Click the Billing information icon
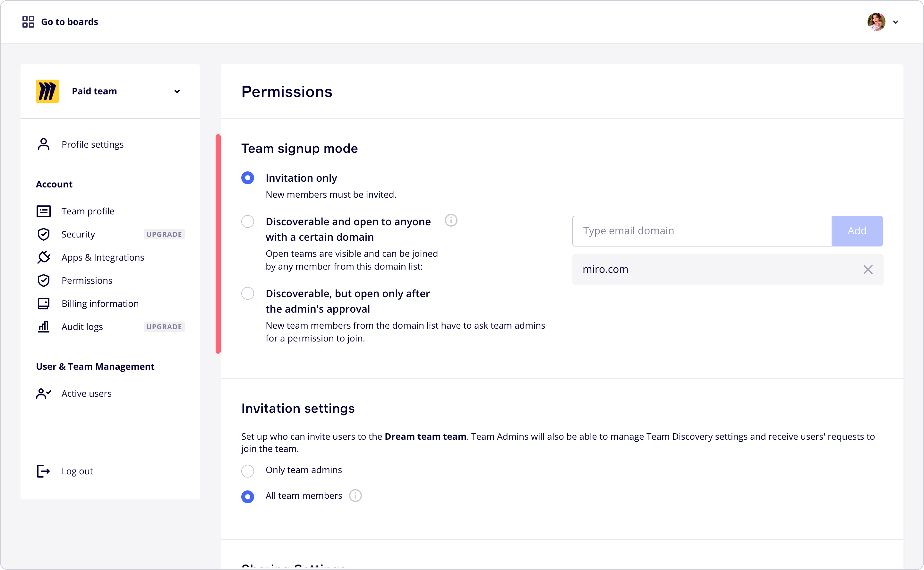Viewport: 924px width, 570px height. pyautogui.click(x=44, y=304)
